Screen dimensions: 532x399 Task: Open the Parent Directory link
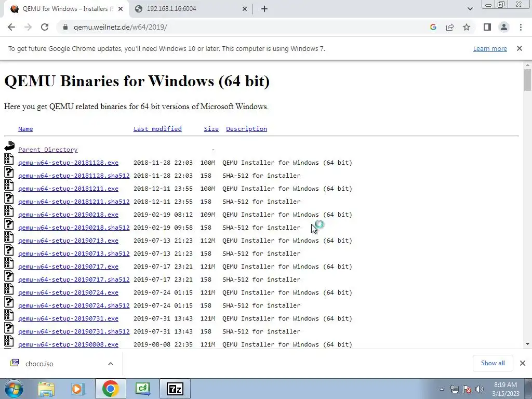pos(48,150)
